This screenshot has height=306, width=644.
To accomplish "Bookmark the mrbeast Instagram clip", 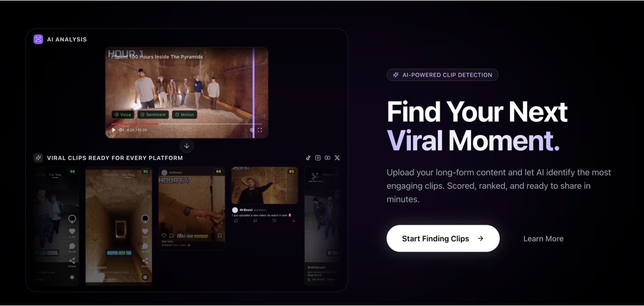I will pyautogui.click(x=219, y=236).
